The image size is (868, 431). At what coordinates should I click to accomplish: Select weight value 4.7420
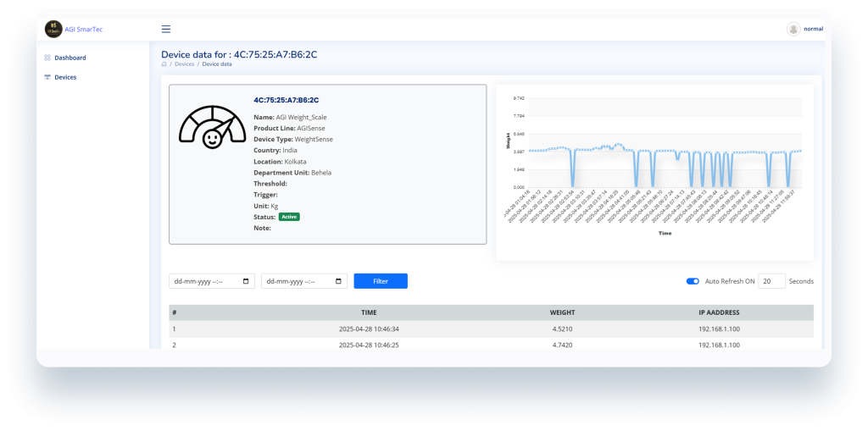point(562,345)
